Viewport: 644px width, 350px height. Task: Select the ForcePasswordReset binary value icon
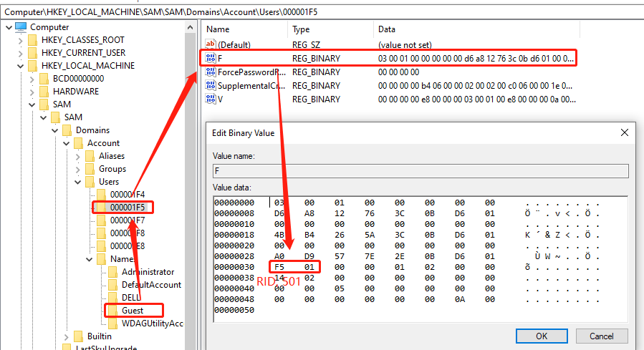[x=211, y=72]
